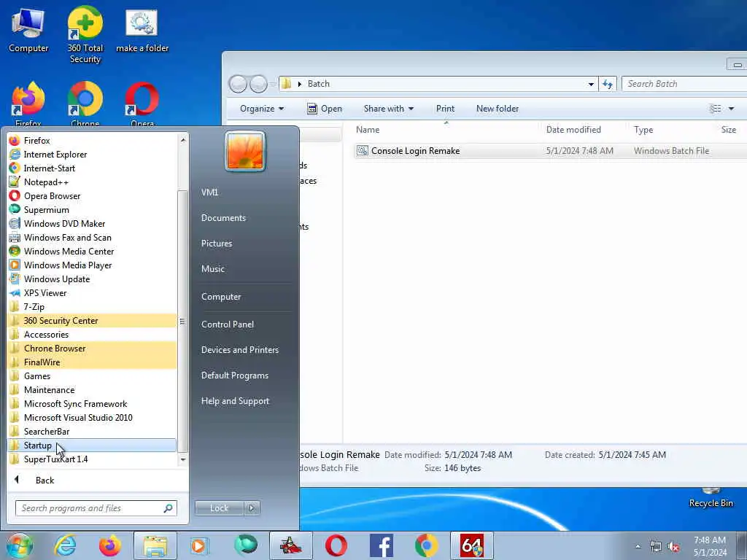The height and width of the screenshot is (560, 747).
Task: Open Computer from Start menu right pane
Action: (x=221, y=297)
